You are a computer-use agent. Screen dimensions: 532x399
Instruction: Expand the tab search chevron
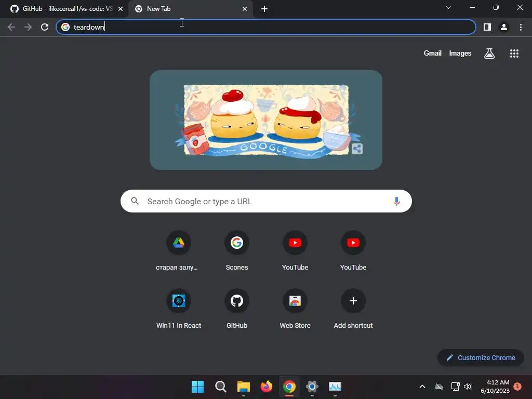(448, 7)
